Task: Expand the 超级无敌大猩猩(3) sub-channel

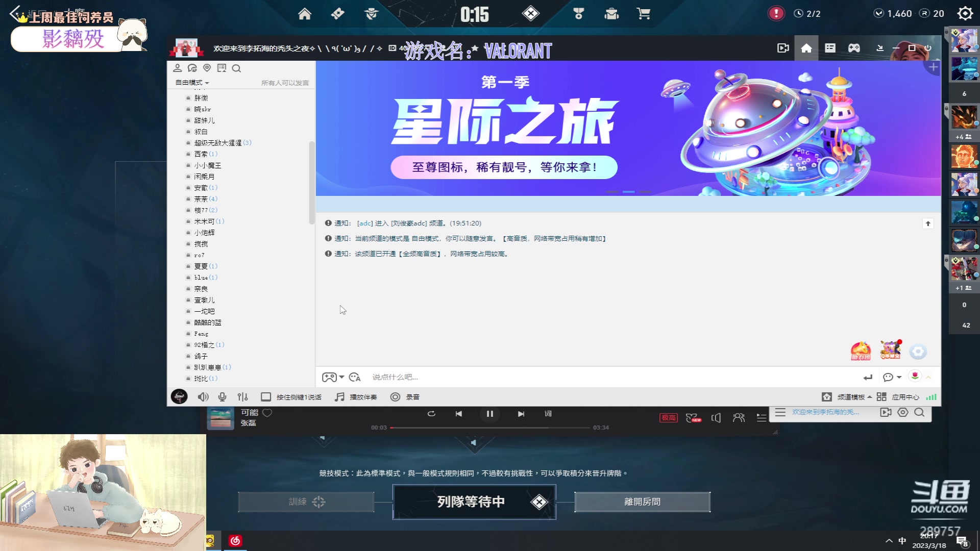Action: [223, 143]
